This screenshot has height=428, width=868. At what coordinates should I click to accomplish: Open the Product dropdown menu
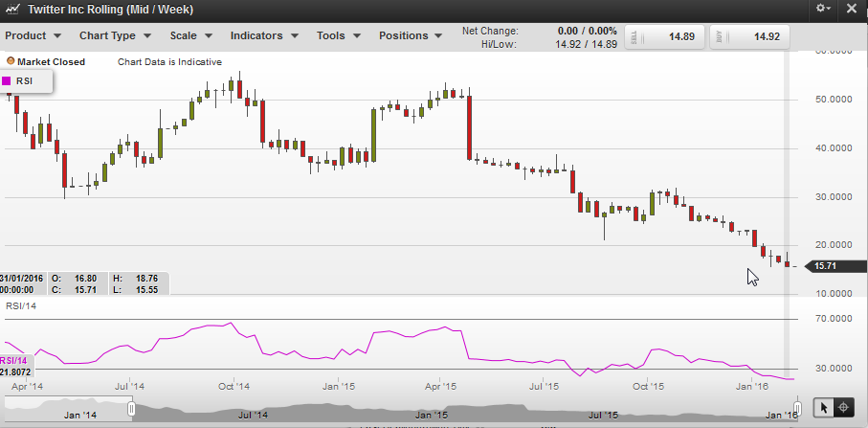tap(33, 35)
